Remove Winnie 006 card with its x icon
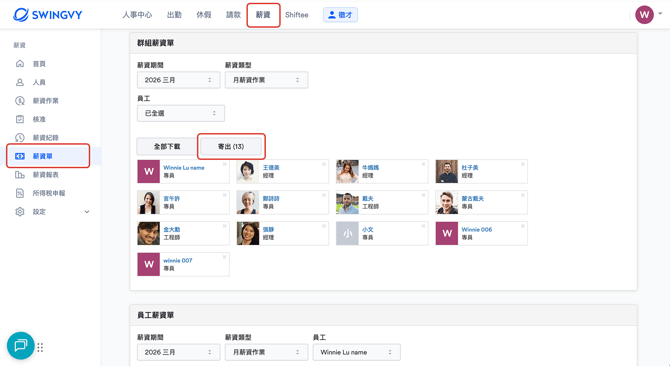The image size is (670, 366). click(523, 226)
